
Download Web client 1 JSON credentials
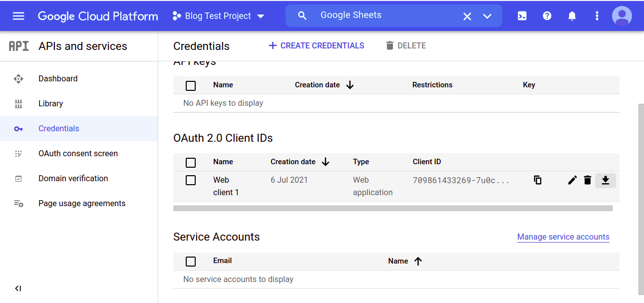(x=606, y=180)
